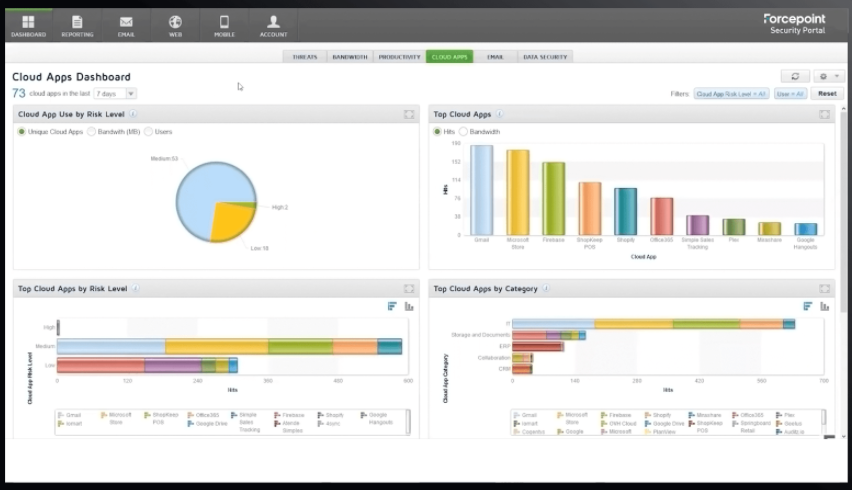Screen dimensions: 852x490
Task: Click the refresh dashboard icon button
Action: [795, 76]
